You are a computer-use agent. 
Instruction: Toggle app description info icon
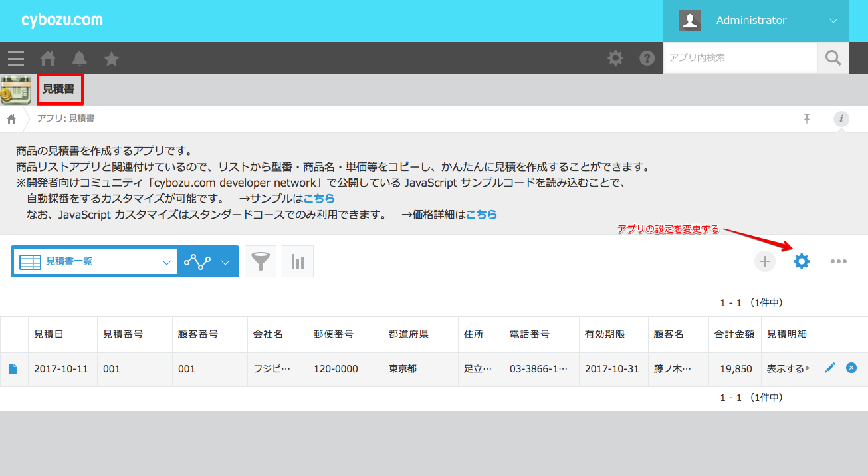pyautogui.click(x=841, y=118)
